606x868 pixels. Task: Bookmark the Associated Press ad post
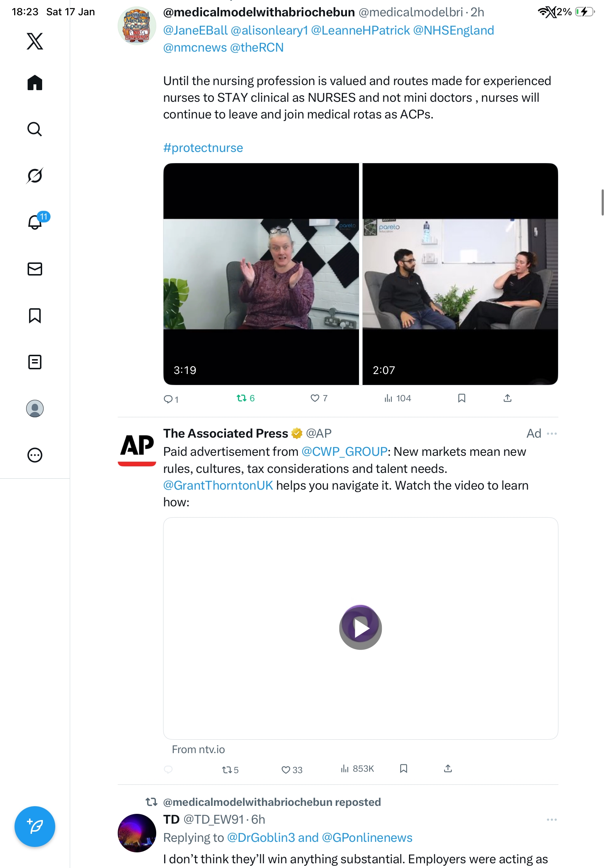click(x=403, y=768)
